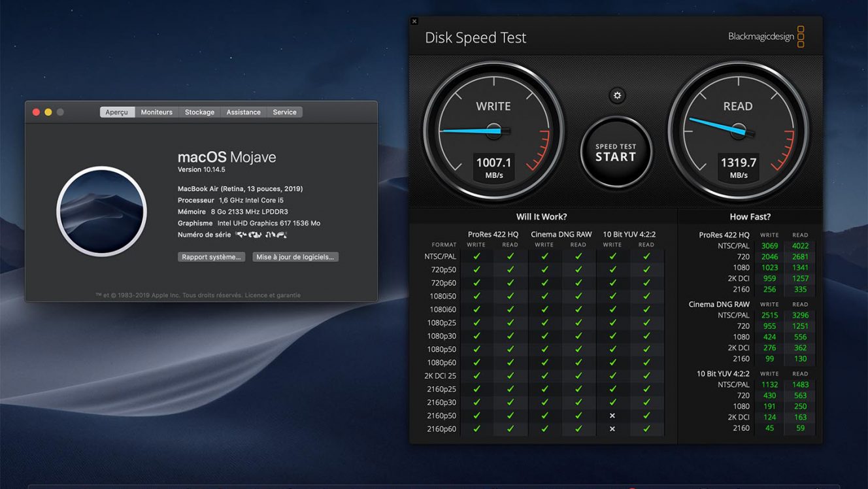This screenshot has width=868, height=489.
Task: Select ProRes NTSC/PAL write value 3069
Action: pyautogui.click(x=769, y=246)
